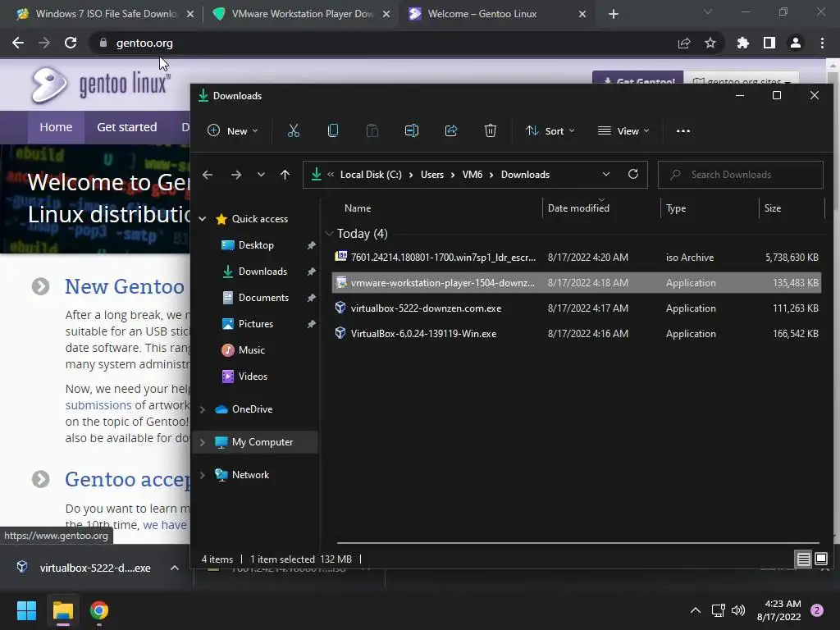Open Get started on Gentoo site
840x630 pixels.
(127, 127)
